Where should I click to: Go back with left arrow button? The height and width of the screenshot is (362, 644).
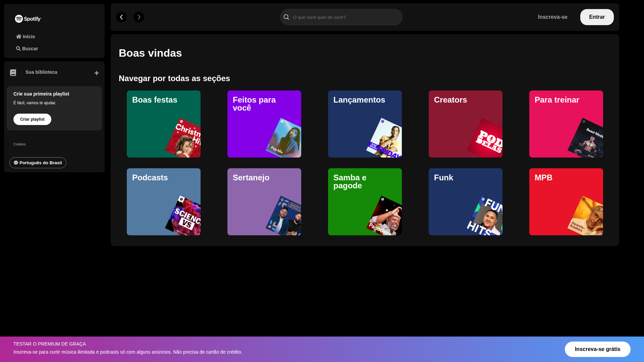coord(121,17)
